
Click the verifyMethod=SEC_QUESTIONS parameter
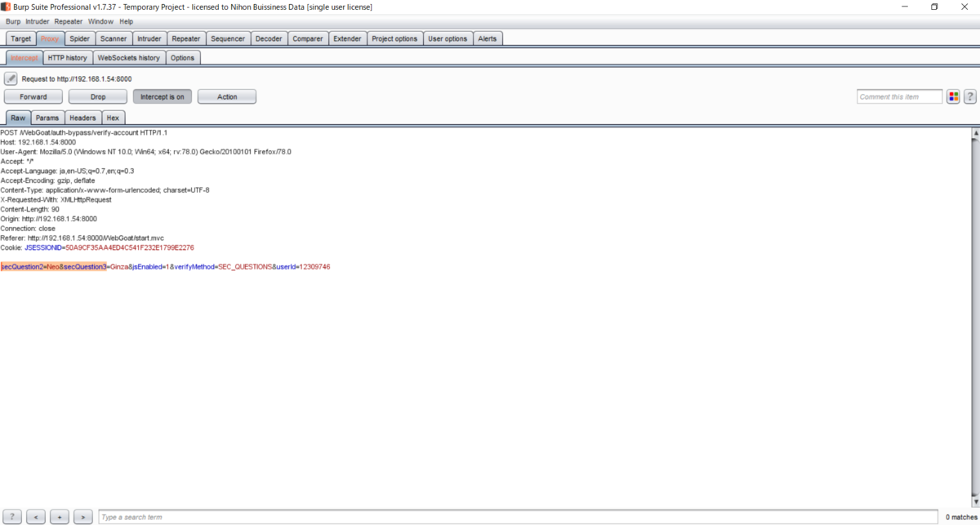click(222, 267)
